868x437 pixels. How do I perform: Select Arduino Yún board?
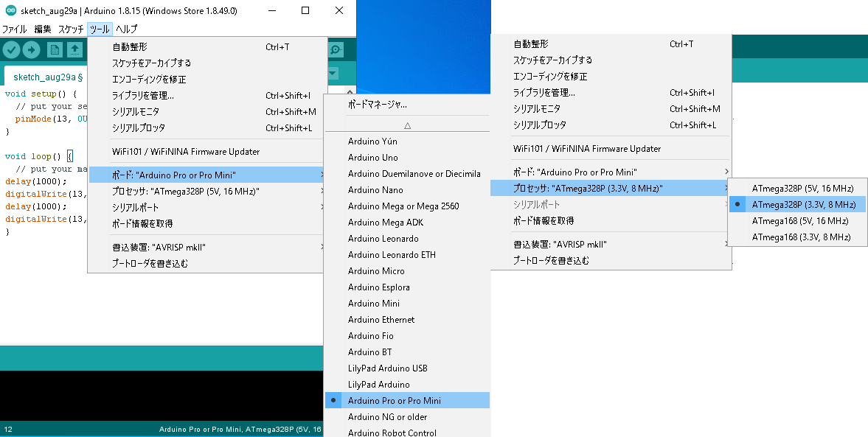pos(407,141)
